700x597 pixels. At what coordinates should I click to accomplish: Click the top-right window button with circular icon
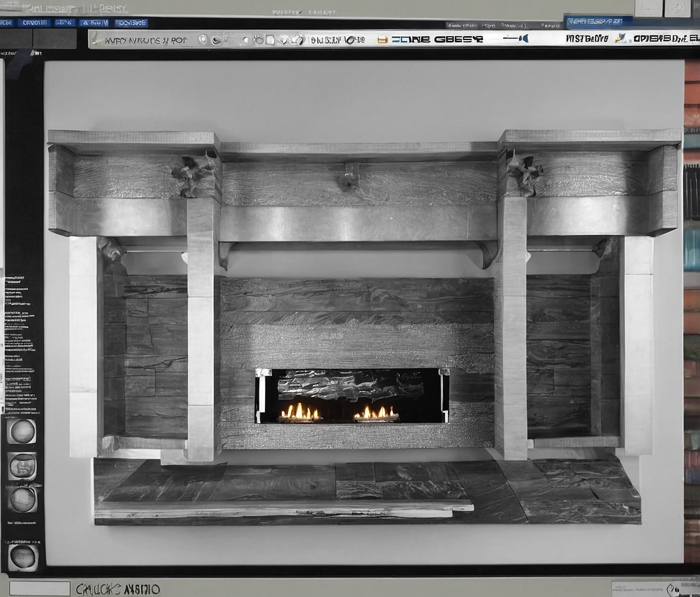coord(678,8)
